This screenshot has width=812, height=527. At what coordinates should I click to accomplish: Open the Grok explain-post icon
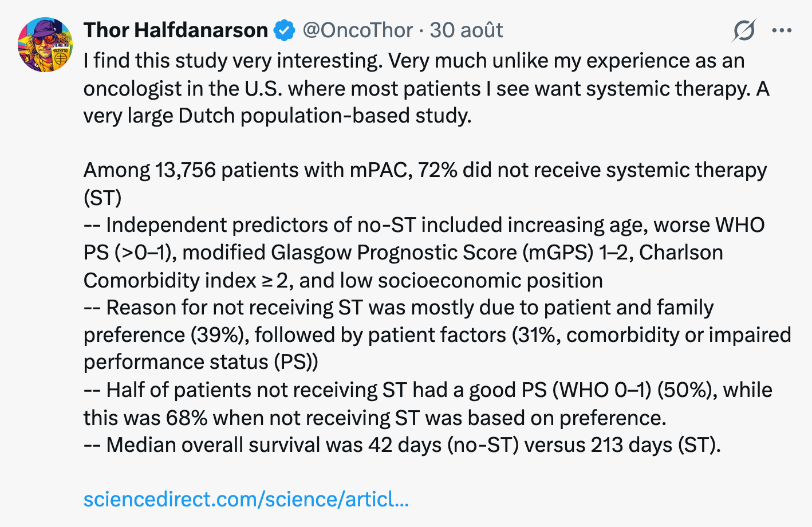point(744,30)
